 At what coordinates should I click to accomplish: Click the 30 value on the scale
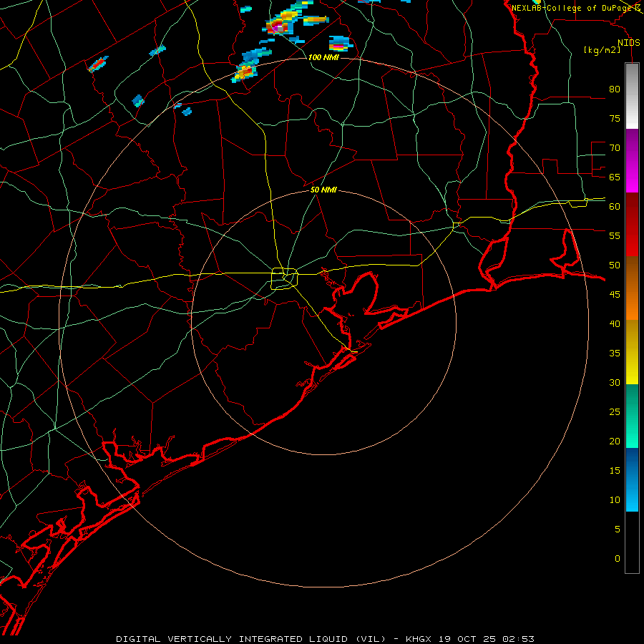point(615,382)
